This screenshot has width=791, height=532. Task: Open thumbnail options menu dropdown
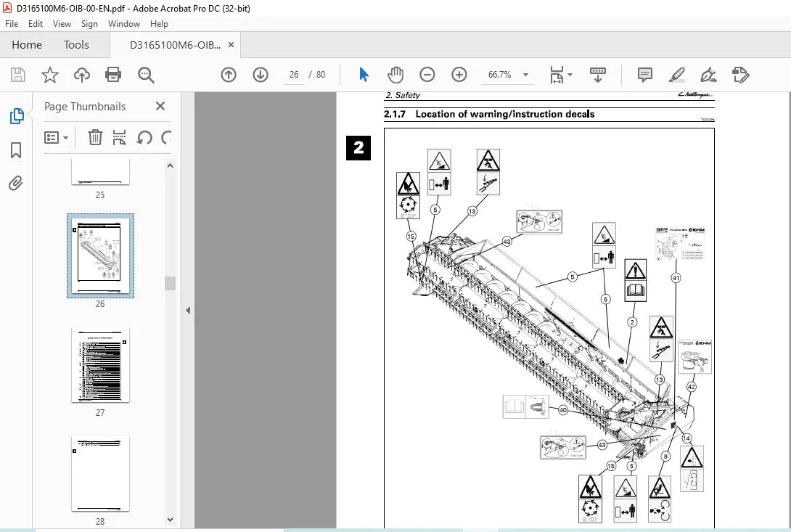(56, 137)
